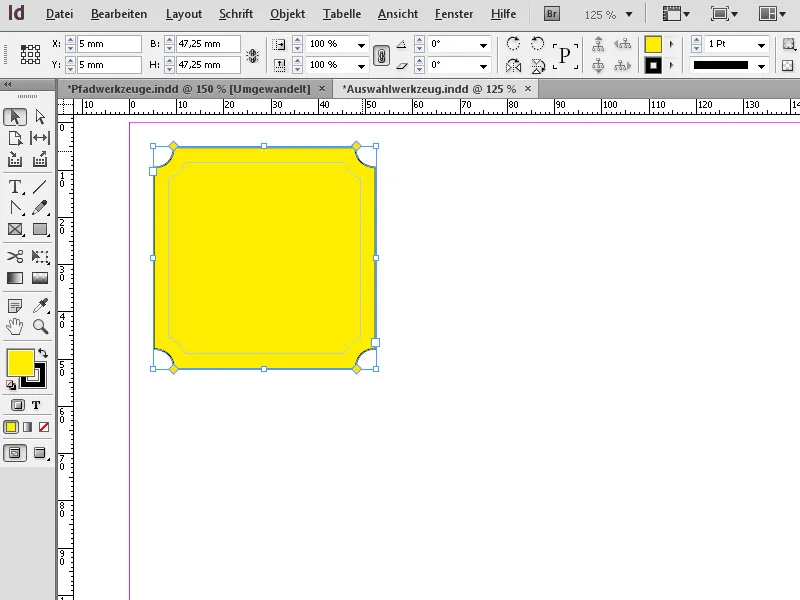Click the X position input field

[109, 44]
